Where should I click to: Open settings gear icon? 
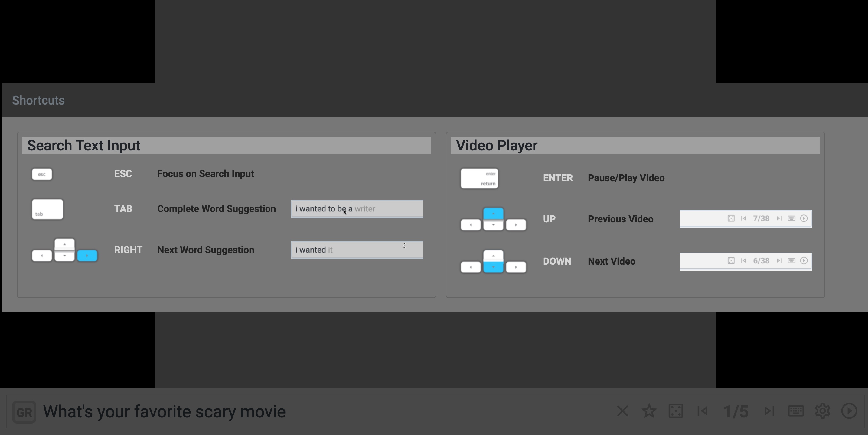pos(823,411)
